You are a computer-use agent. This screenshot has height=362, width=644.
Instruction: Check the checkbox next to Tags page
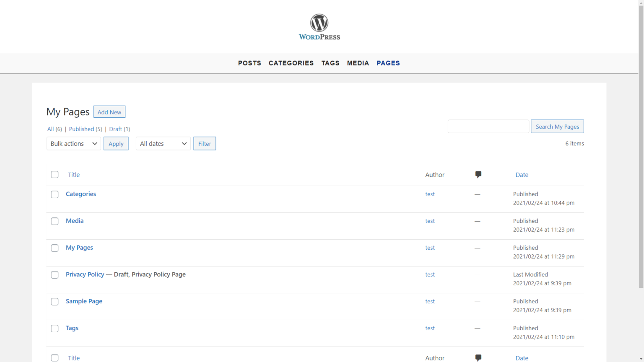[55, 328]
